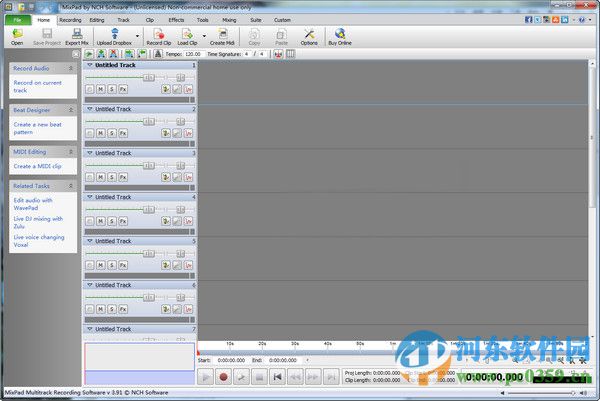Open Load Clip dropdown arrow
Image resolution: width=600 pixels, height=401 pixels.
coord(204,36)
